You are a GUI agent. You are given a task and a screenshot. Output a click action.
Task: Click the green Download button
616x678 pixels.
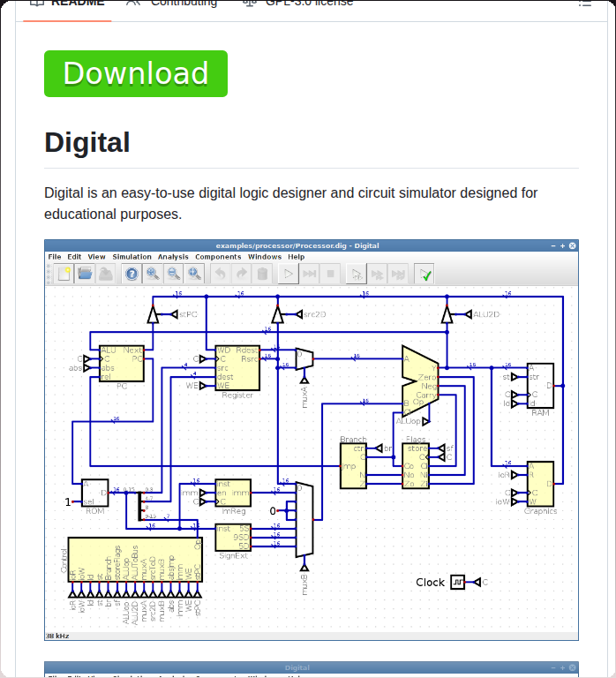136,73
